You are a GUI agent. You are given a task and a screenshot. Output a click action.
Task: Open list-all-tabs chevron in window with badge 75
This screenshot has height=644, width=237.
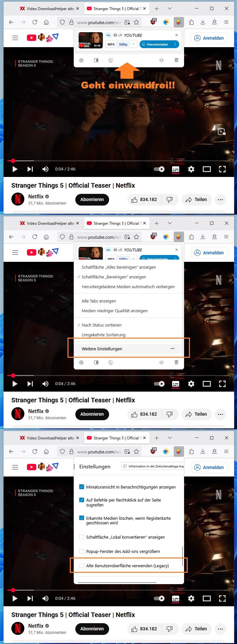coord(170,8)
